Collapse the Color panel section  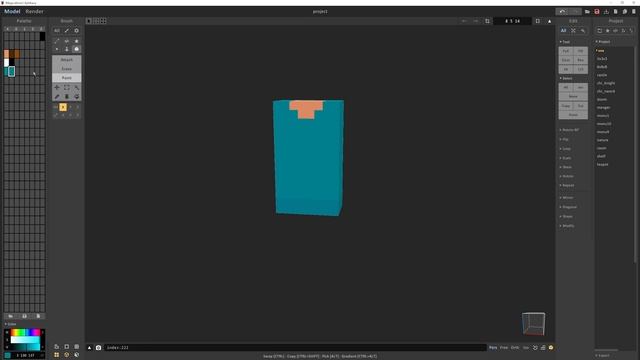[11, 324]
